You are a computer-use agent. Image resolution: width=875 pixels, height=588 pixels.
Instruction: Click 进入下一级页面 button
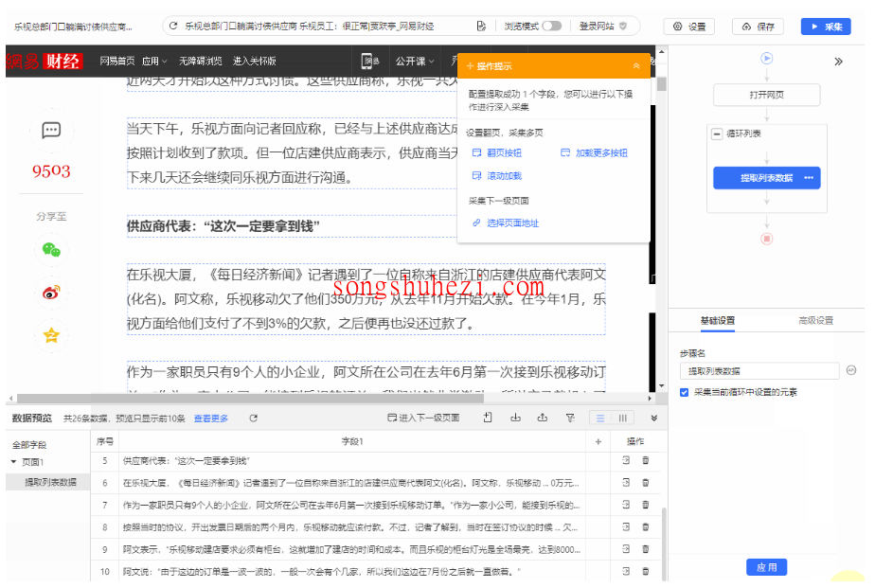coord(423,418)
